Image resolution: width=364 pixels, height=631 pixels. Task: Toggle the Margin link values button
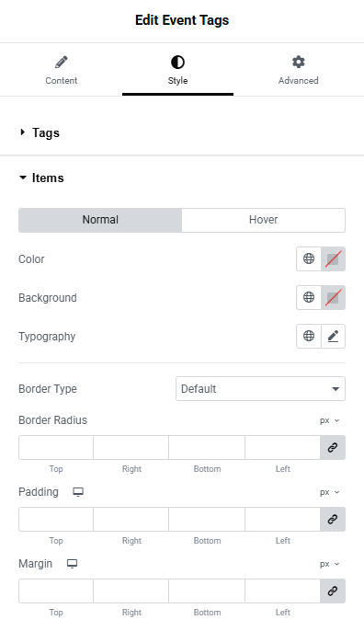coord(333,591)
